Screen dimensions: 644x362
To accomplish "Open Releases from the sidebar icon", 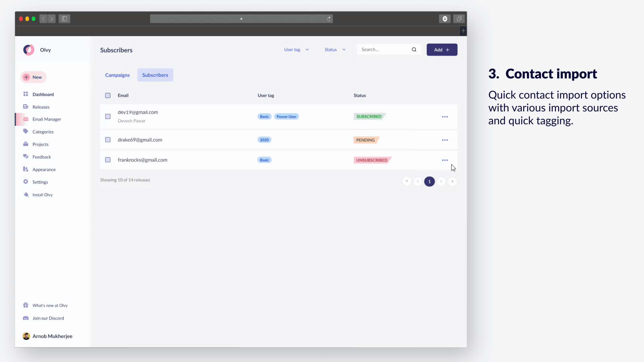I will 25,107.
